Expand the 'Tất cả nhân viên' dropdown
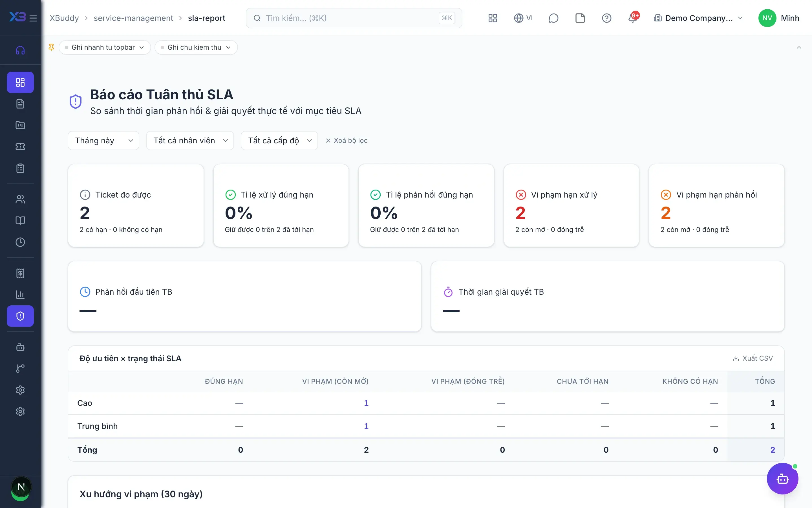812x508 pixels. point(190,141)
